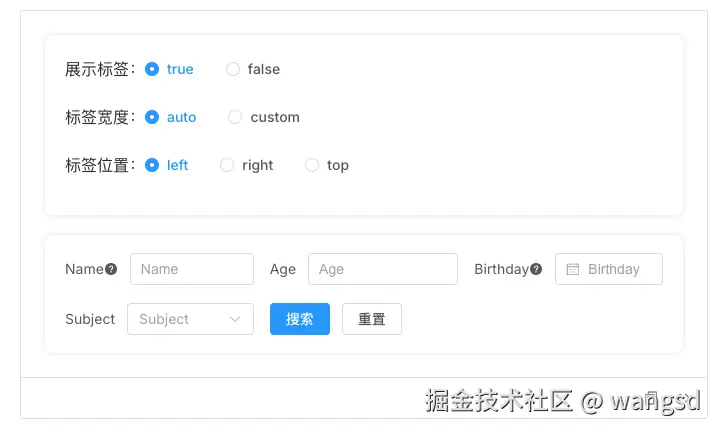This screenshot has height=432, width=717.
Task: Choose the 'custom' label width option
Action: click(x=235, y=117)
